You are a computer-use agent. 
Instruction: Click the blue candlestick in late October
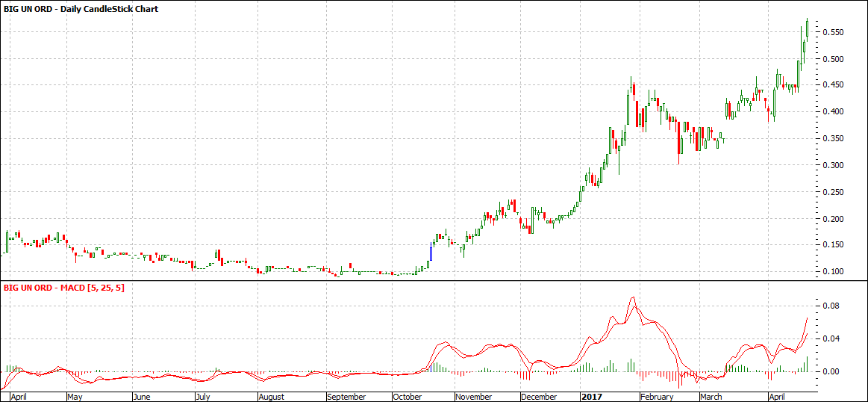click(431, 253)
